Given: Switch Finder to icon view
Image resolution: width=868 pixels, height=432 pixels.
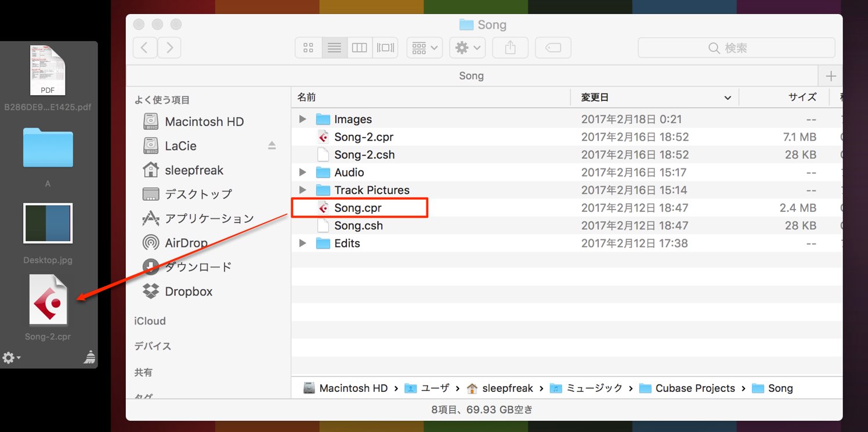Looking at the screenshot, I should click(309, 48).
